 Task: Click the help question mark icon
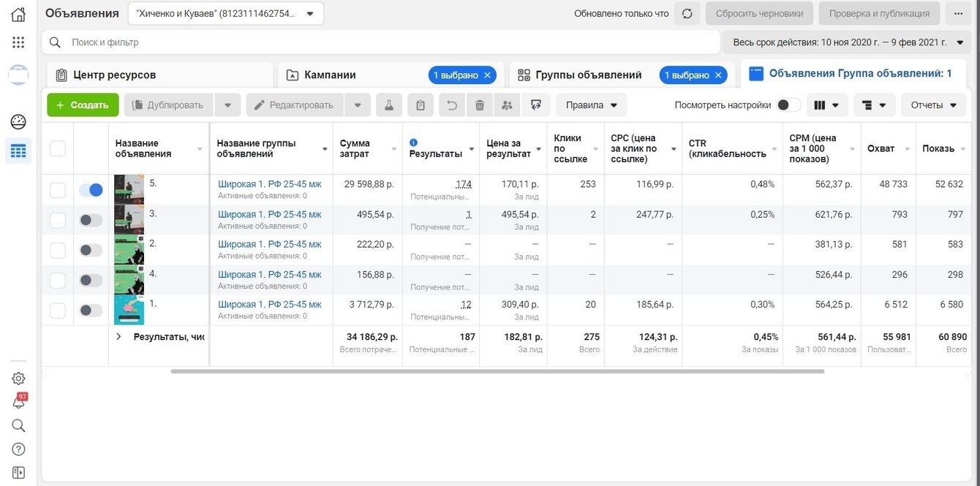[18, 449]
